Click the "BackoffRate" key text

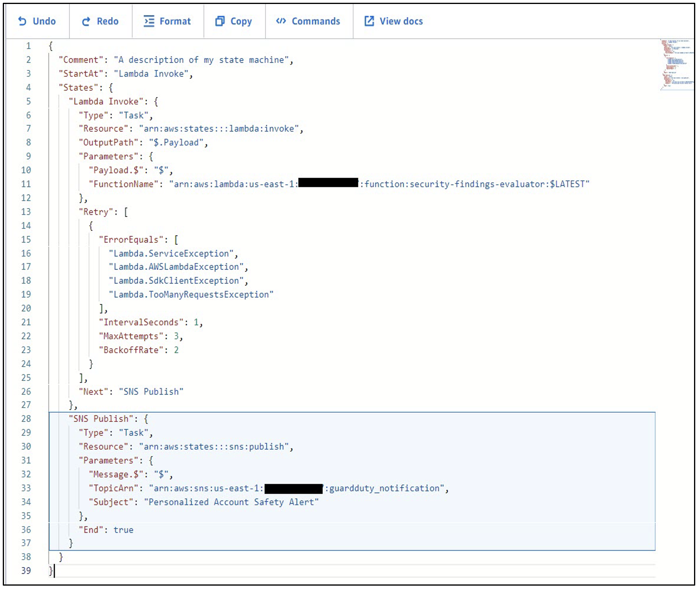coord(131,350)
